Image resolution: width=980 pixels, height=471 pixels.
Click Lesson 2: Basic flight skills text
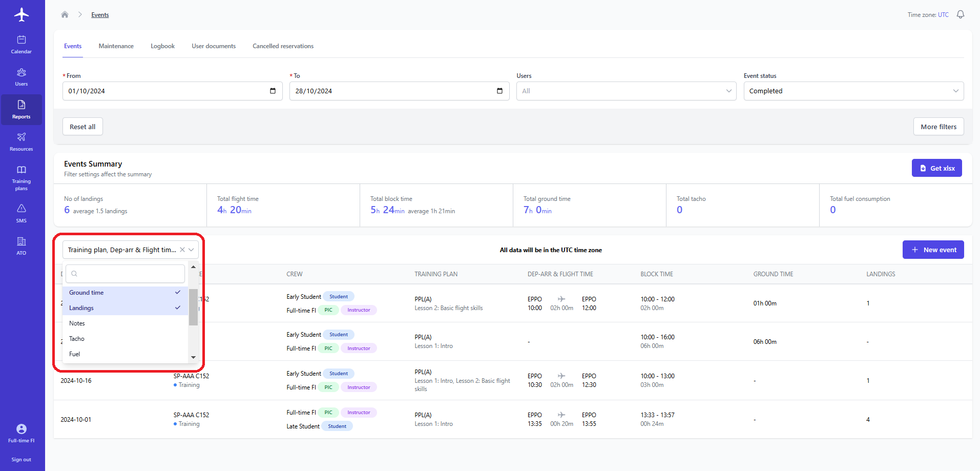click(x=449, y=308)
